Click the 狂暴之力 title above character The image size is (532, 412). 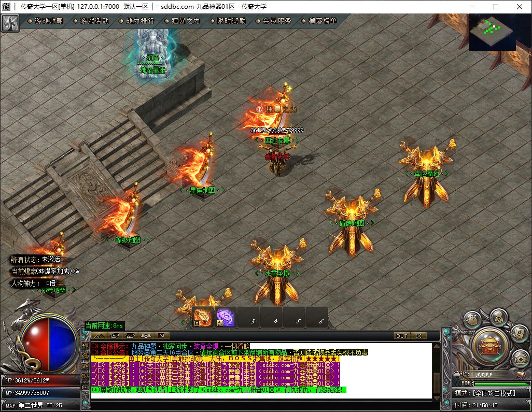(276, 109)
